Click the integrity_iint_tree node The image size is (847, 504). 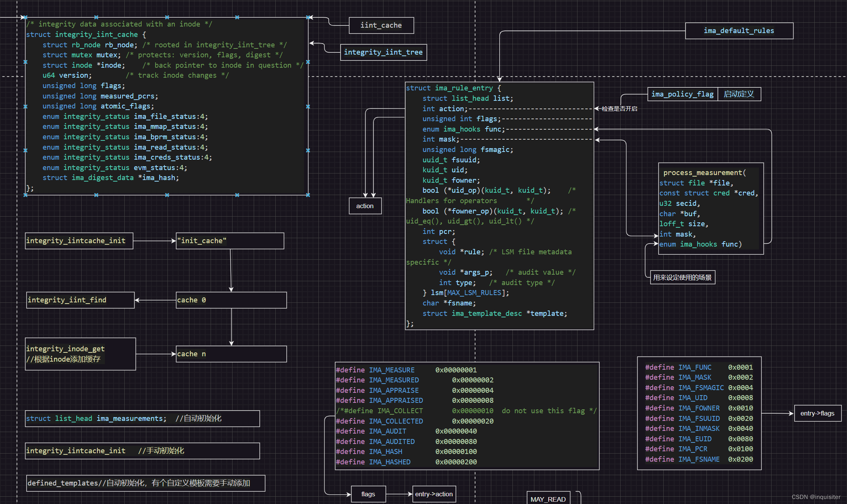pos(383,52)
